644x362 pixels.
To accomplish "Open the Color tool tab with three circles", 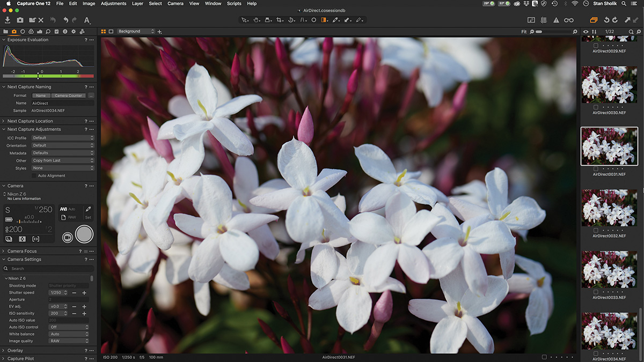I will point(31,32).
